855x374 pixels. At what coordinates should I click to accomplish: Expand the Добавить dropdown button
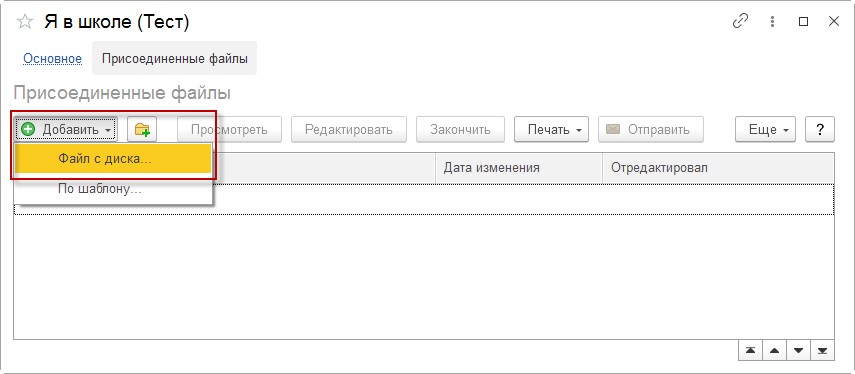(66, 130)
